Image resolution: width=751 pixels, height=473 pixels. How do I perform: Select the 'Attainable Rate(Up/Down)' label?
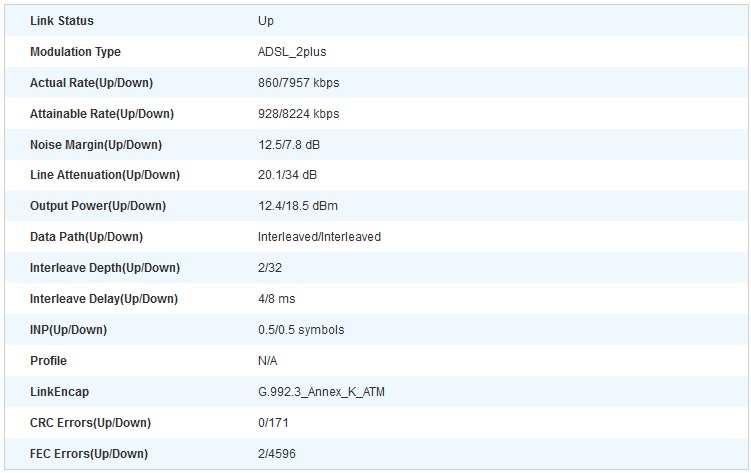(x=102, y=114)
